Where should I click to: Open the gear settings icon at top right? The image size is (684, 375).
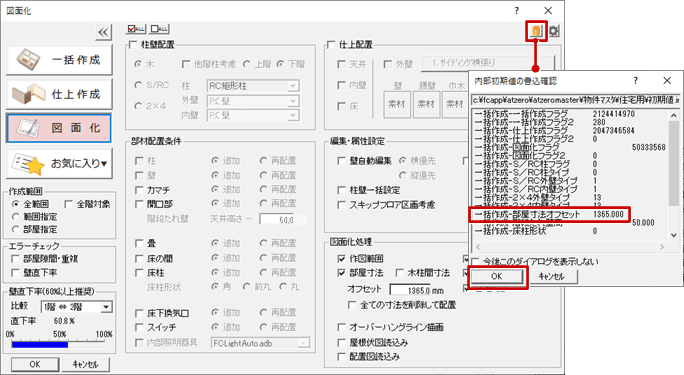[554, 31]
